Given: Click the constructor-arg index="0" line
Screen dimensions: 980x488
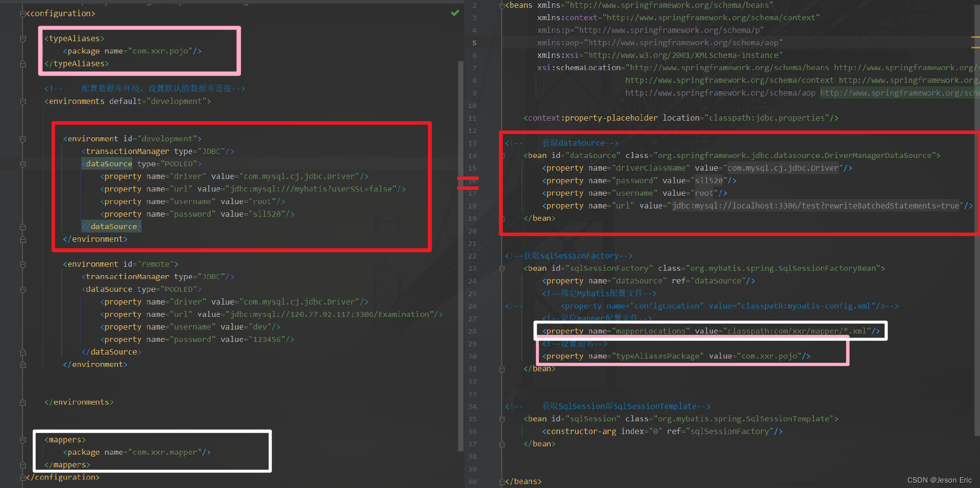Looking at the screenshot, I should (x=662, y=432).
